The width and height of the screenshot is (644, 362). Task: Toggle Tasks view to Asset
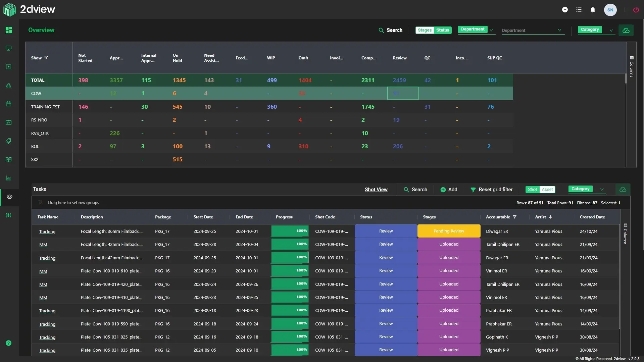coord(547,190)
